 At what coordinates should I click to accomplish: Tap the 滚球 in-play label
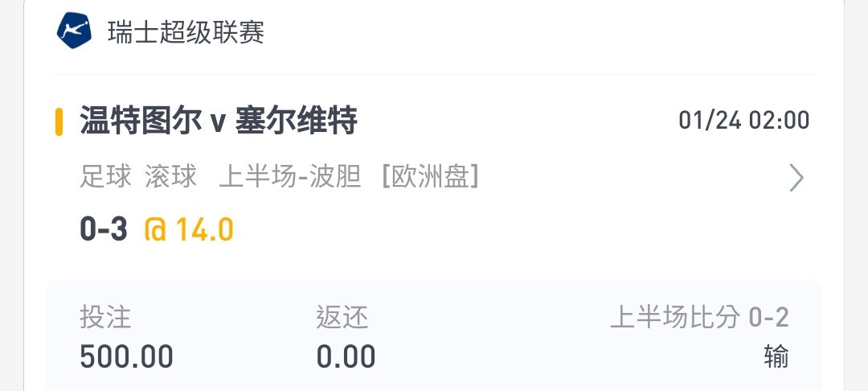coord(171,177)
